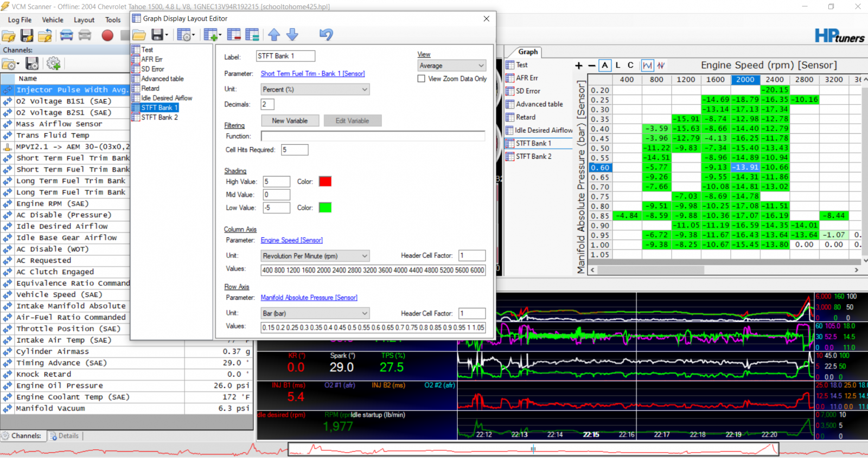Open log file icon in main toolbar
This screenshot has width=868, height=458.
click(x=9, y=36)
